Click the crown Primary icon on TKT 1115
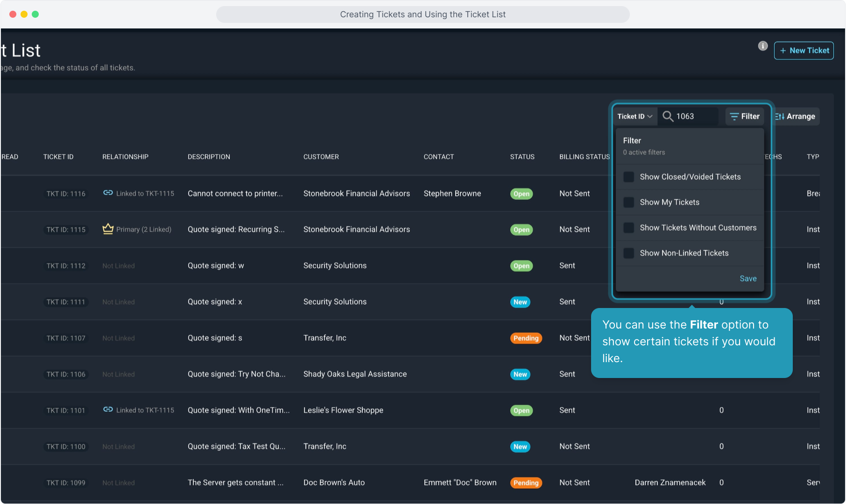 (108, 229)
